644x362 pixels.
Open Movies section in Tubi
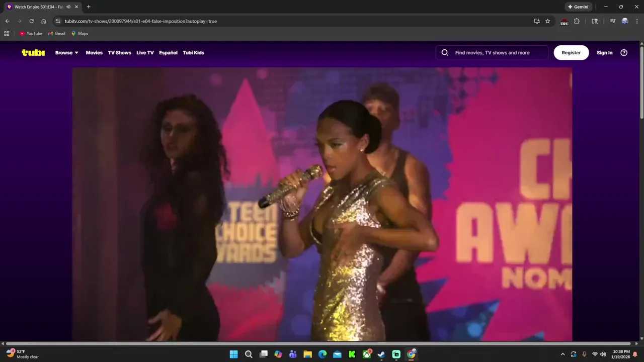pos(94,52)
